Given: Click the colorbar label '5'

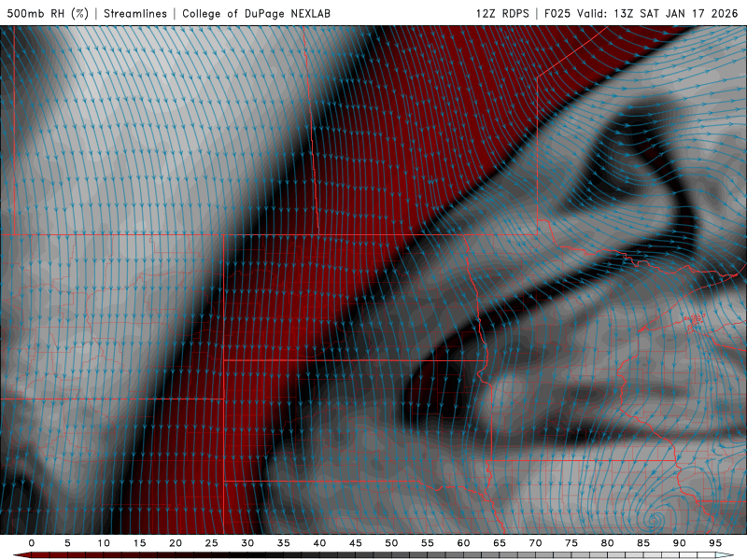Looking at the screenshot, I should pyautogui.click(x=67, y=543).
